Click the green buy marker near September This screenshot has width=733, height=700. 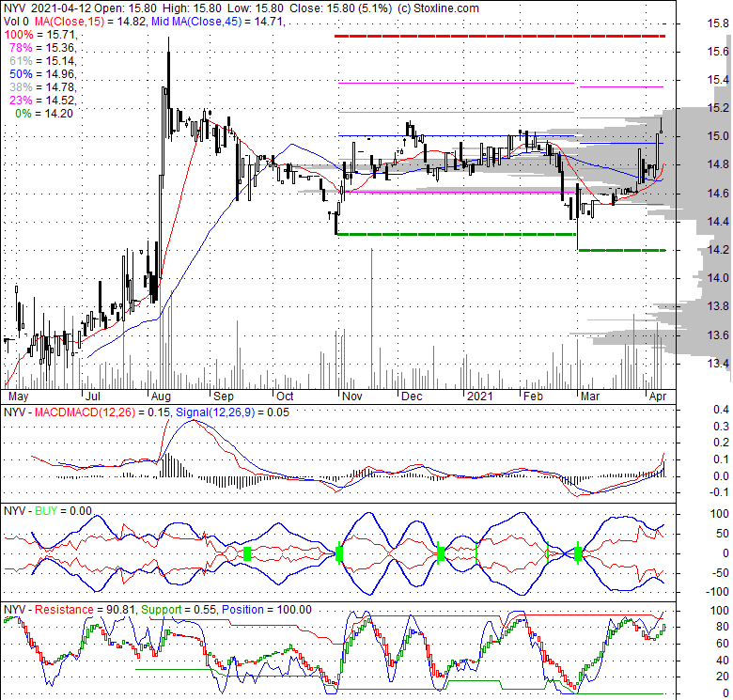[247, 554]
